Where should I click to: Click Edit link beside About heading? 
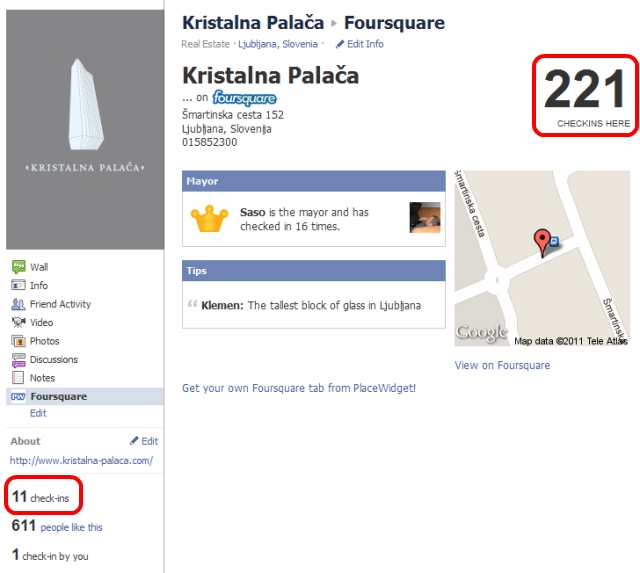pyautogui.click(x=144, y=441)
